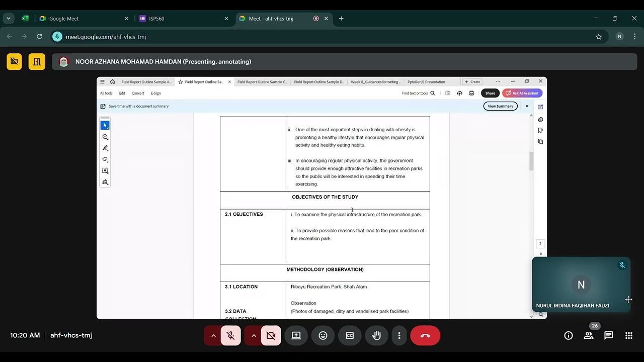Click the View Summary button

point(501,106)
